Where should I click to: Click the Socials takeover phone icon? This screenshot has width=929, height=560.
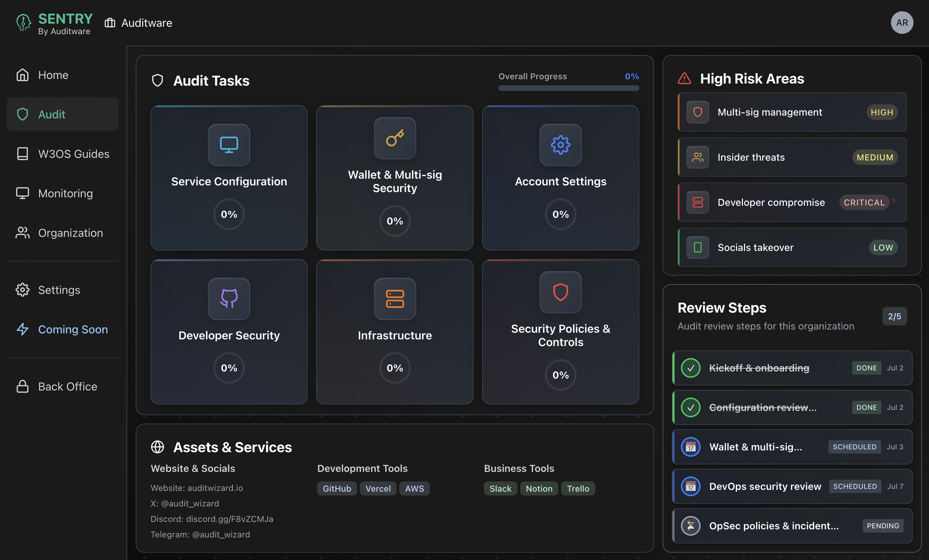(x=697, y=247)
